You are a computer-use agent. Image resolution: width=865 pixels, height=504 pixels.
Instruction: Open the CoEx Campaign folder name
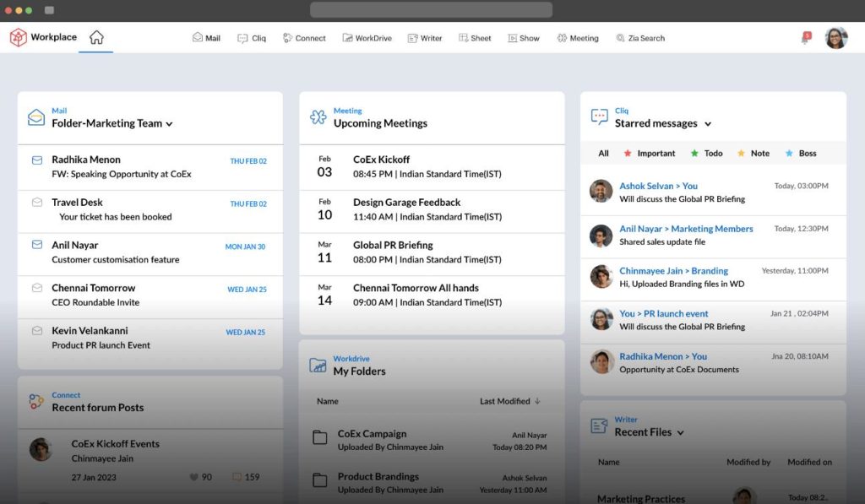(x=372, y=434)
